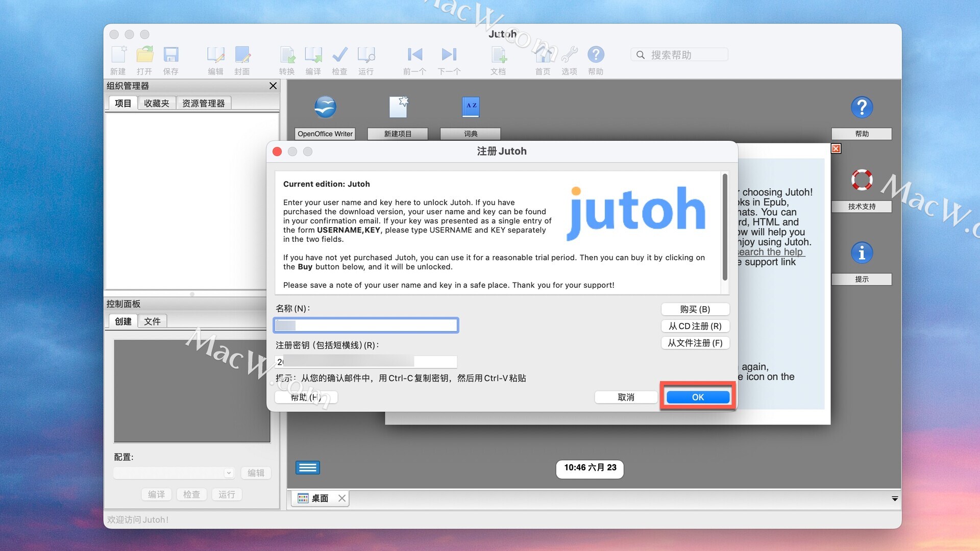Click the 名称 name input field
The height and width of the screenshot is (551, 980).
click(366, 325)
